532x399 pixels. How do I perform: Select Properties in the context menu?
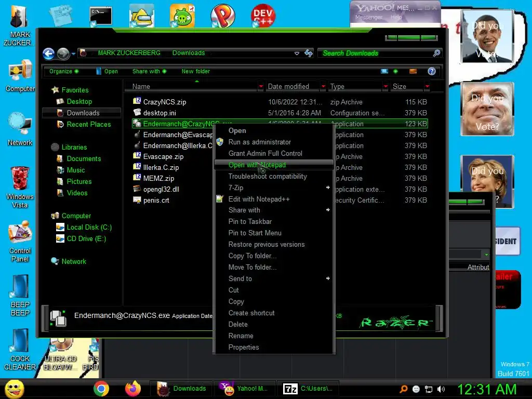click(x=274, y=347)
